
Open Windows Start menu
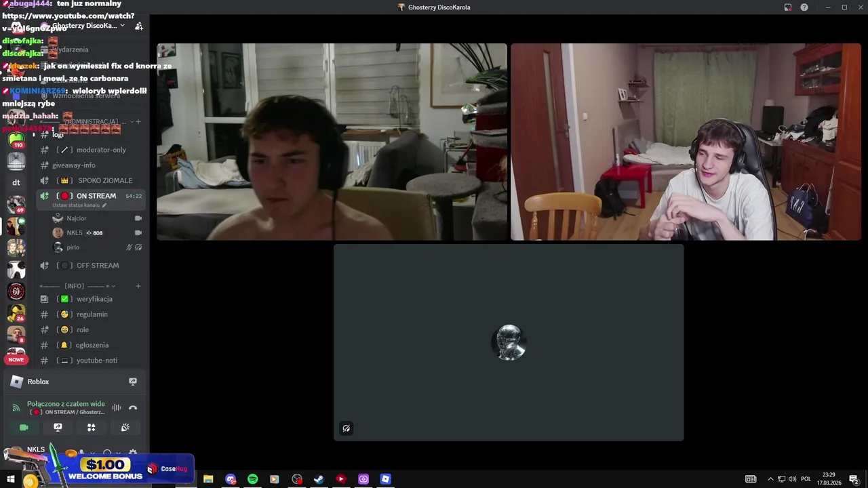coord(11,479)
